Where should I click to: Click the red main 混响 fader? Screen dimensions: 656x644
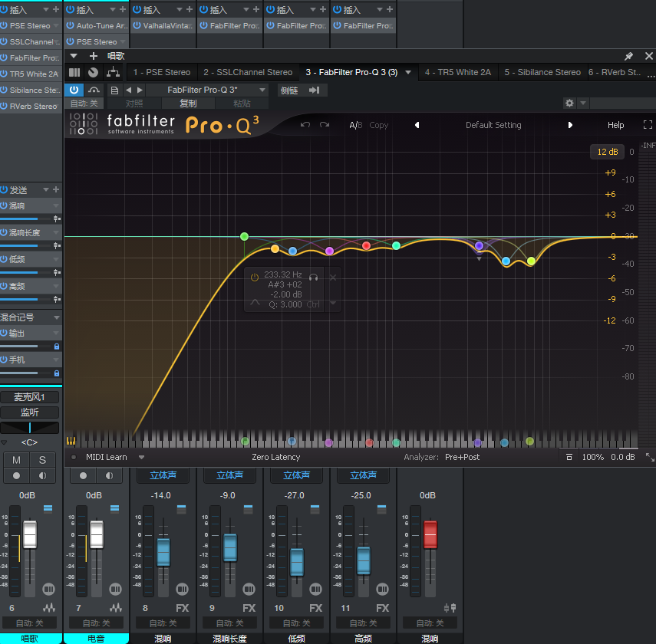pyautogui.click(x=430, y=534)
